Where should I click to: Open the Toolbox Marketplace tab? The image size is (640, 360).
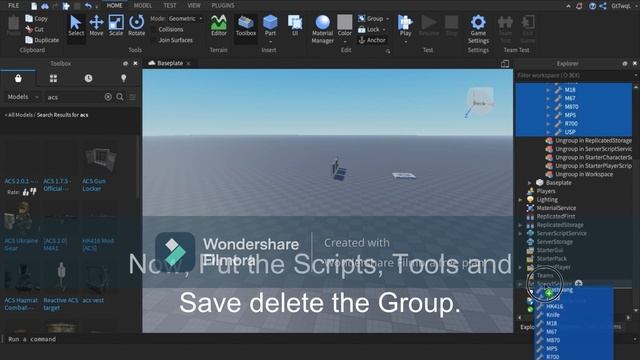tap(18, 78)
